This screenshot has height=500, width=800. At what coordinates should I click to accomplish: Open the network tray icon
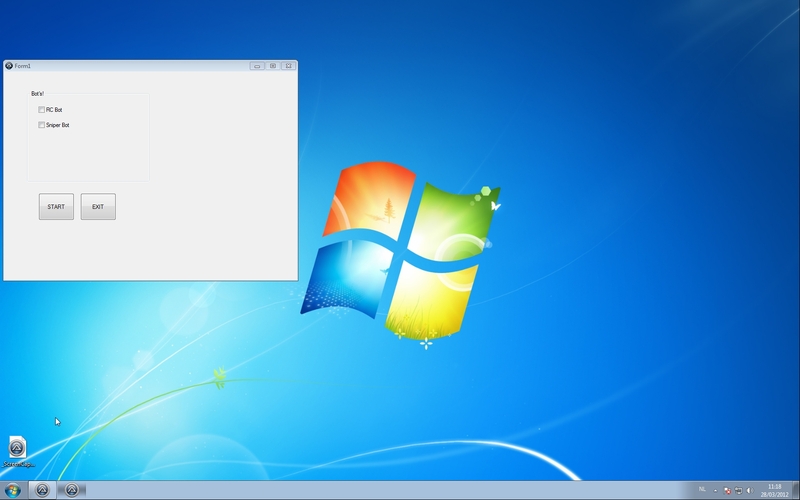(x=738, y=491)
